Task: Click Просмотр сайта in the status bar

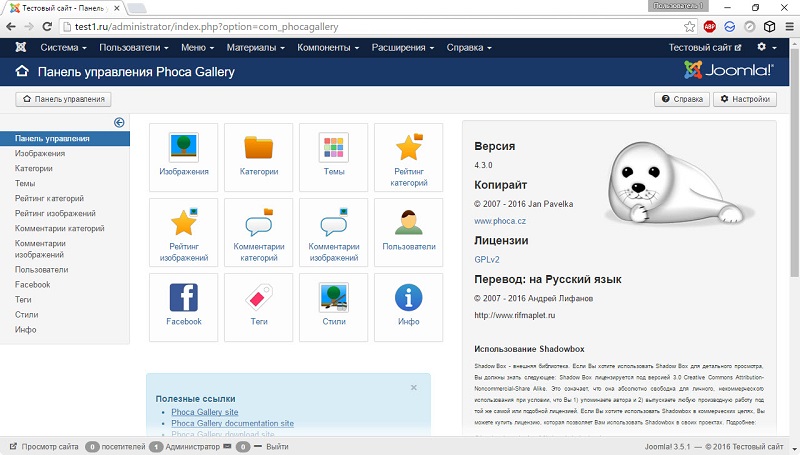Action: 44,446
